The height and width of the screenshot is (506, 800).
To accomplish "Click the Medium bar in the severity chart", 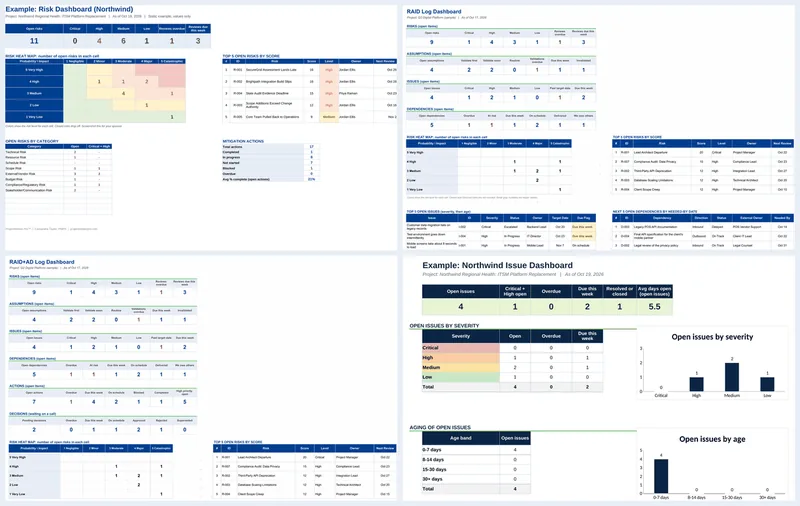I will (x=732, y=377).
